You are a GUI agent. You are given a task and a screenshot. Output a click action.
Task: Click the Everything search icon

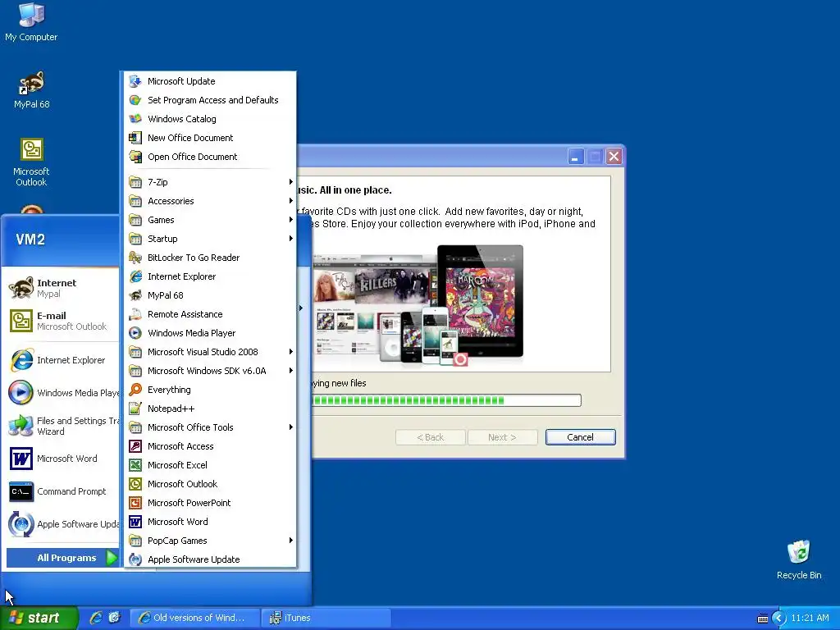(135, 390)
